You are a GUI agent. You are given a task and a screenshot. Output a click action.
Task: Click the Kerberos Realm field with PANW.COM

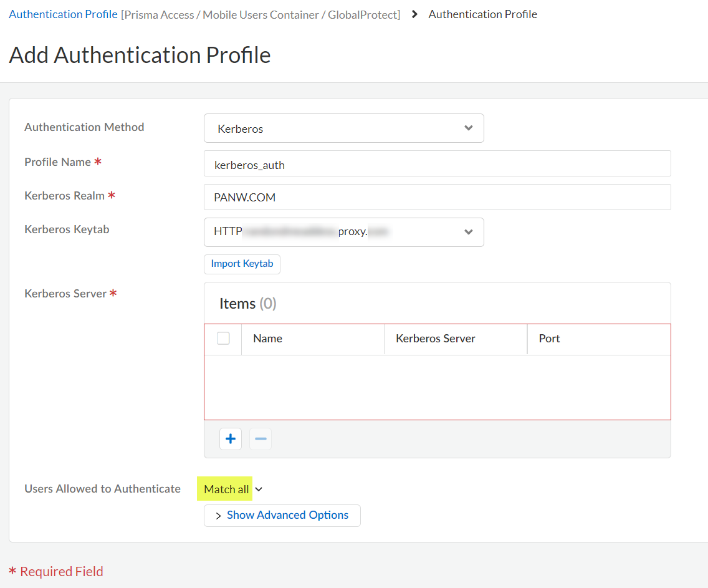click(x=437, y=197)
